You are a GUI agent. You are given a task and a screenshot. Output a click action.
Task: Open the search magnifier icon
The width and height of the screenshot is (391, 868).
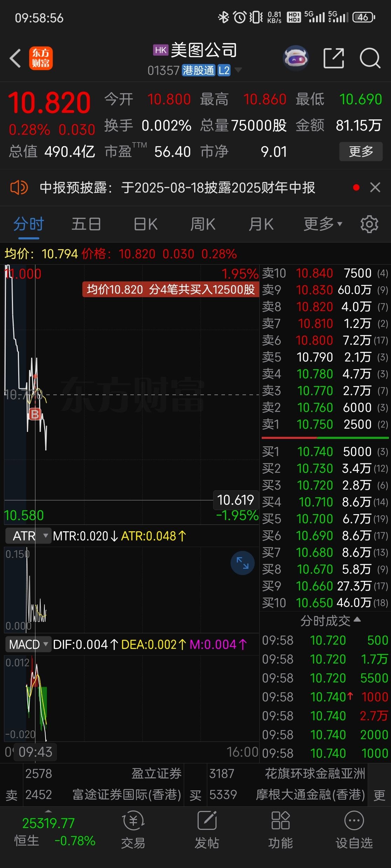[370, 58]
